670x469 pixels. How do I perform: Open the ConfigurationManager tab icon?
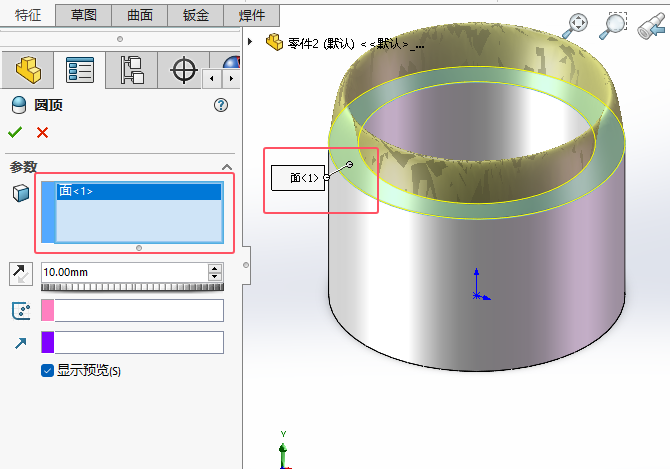[132, 70]
